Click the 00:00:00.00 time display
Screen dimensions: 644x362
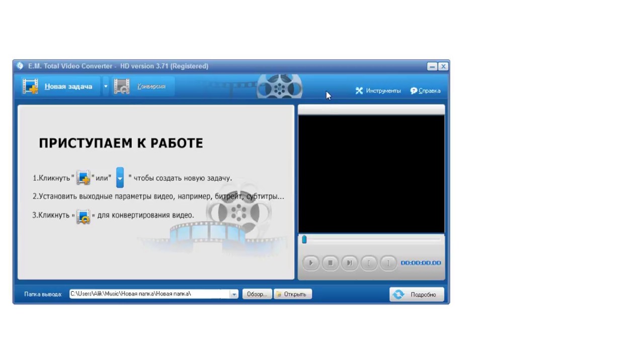[x=421, y=263]
